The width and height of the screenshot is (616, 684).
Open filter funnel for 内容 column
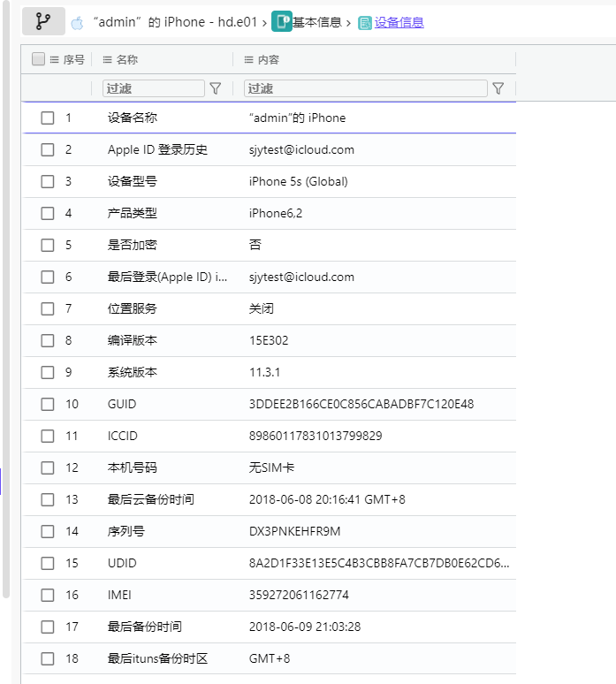(x=498, y=88)
